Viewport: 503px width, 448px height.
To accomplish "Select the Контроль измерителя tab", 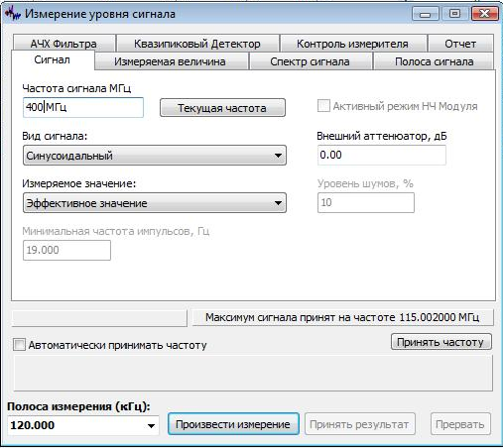I will pos(352,44).
